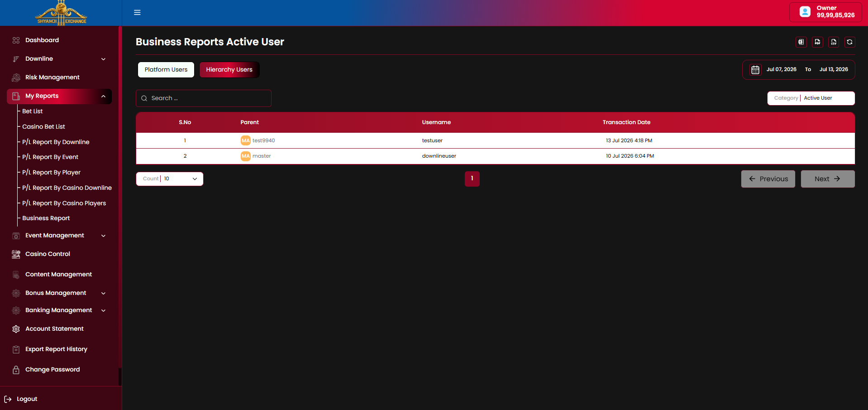868x410 pixels.
Task: Switch to Platform Users tab
Action: [x=166, y=70]
